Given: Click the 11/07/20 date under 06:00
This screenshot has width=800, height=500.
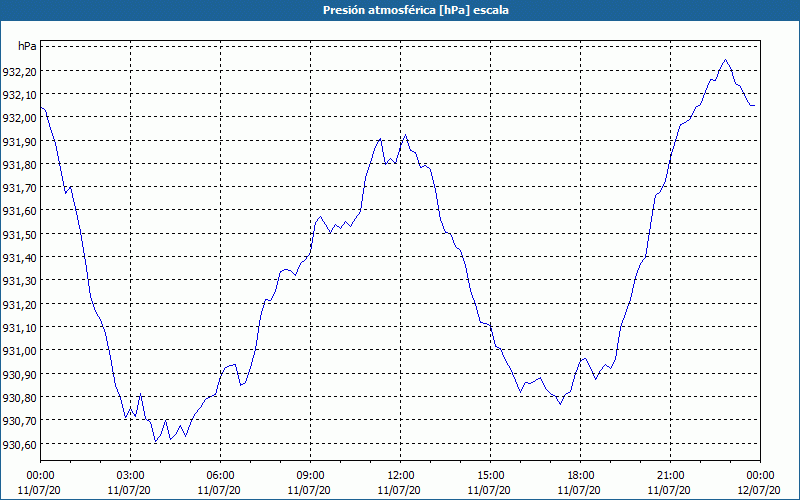Looking at the screenshot, I should [219, 490].
